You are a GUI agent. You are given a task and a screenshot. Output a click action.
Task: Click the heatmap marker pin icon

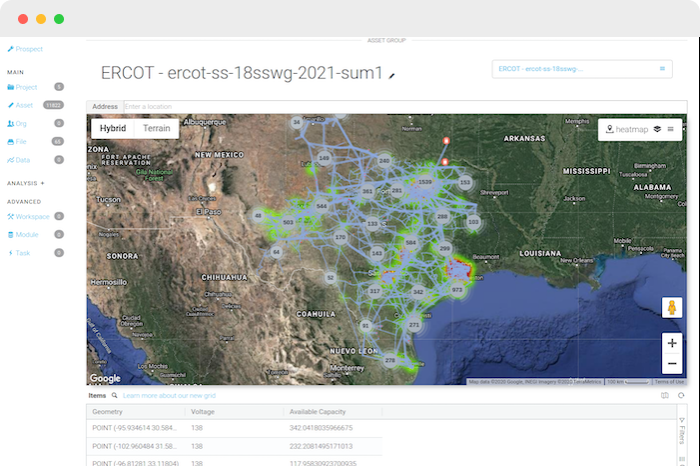[609, 129]
